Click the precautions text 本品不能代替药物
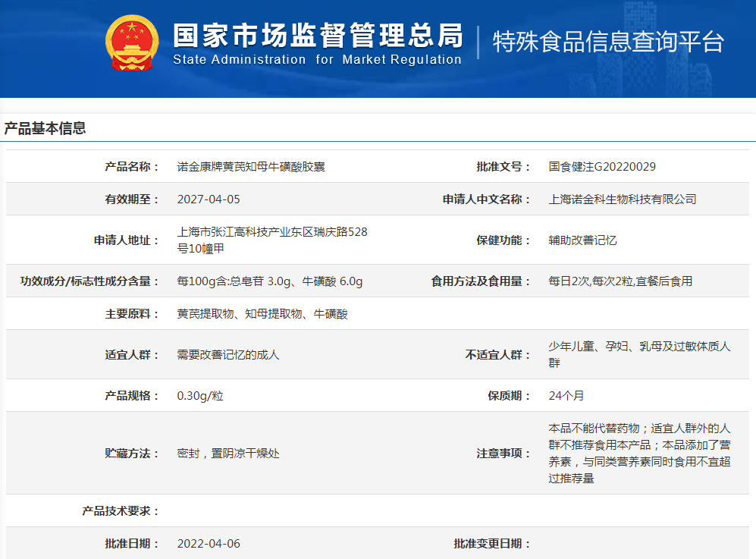This screenshot has height=559, width=756. 594,429
